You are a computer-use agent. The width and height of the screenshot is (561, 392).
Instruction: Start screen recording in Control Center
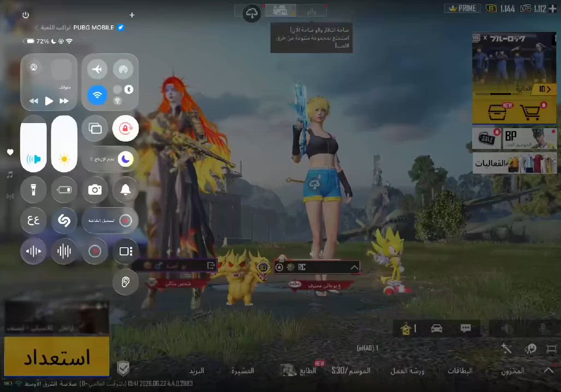(110, 221)
